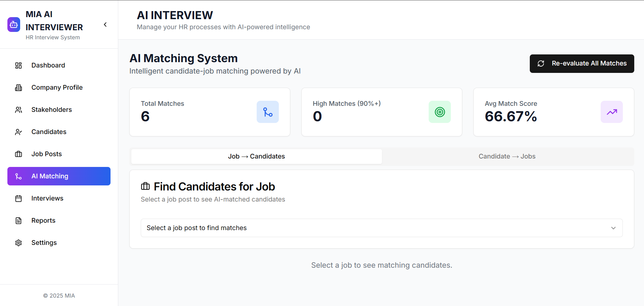
Task: Click the High Matches target icon
Action: tap(439, 112)
